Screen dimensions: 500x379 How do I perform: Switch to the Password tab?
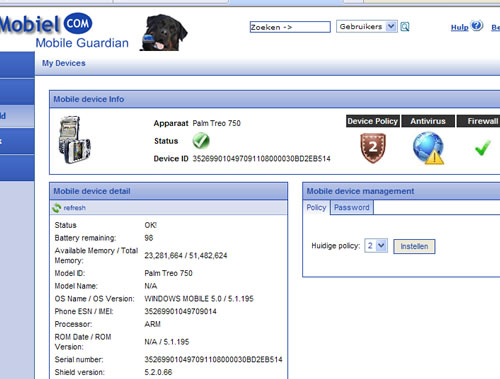click(x=352, y=207)
